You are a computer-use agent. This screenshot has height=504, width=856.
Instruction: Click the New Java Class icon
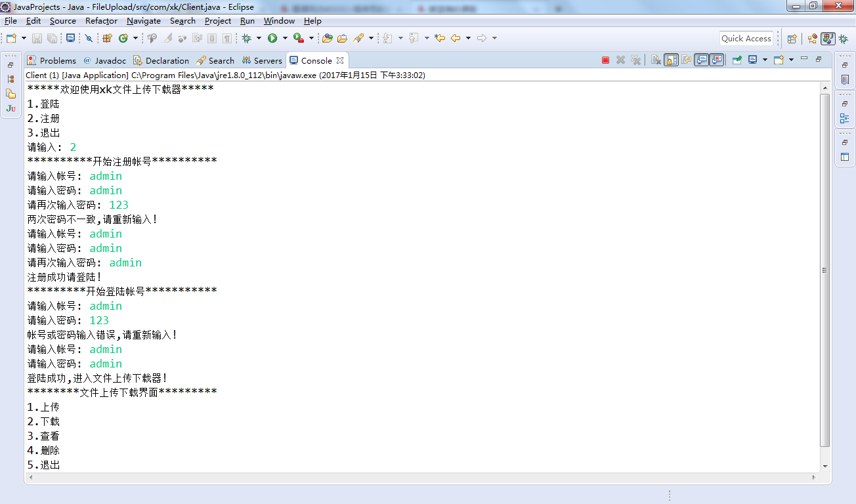(123, 38)
